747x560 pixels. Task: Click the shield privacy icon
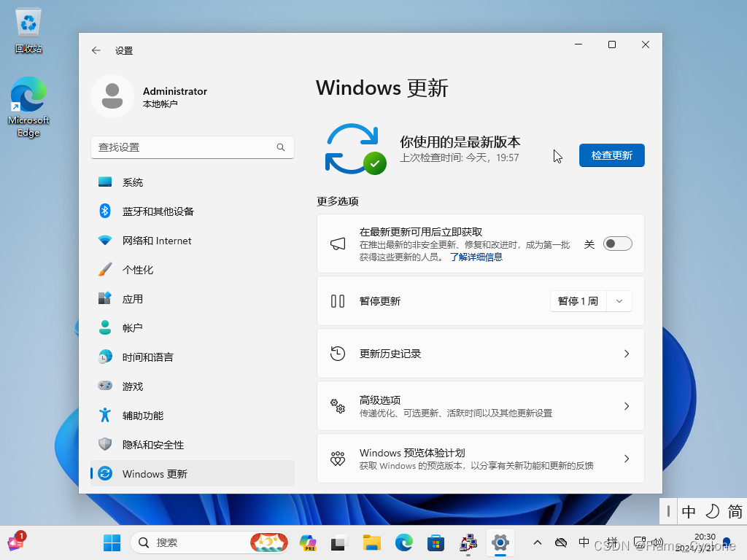[105, 444]
